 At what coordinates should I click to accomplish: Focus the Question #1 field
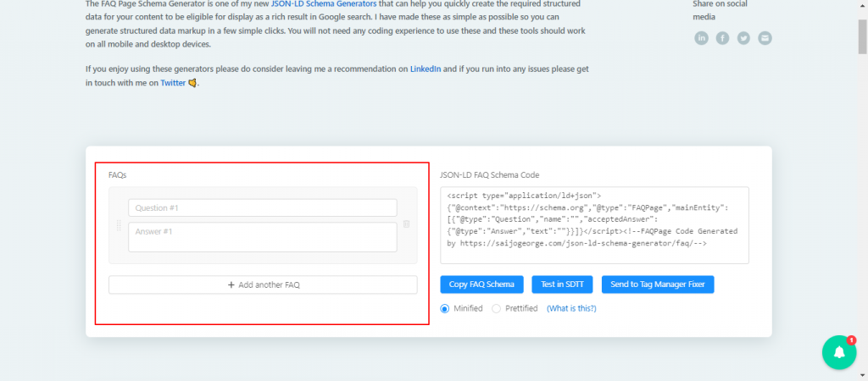(263, 208)
